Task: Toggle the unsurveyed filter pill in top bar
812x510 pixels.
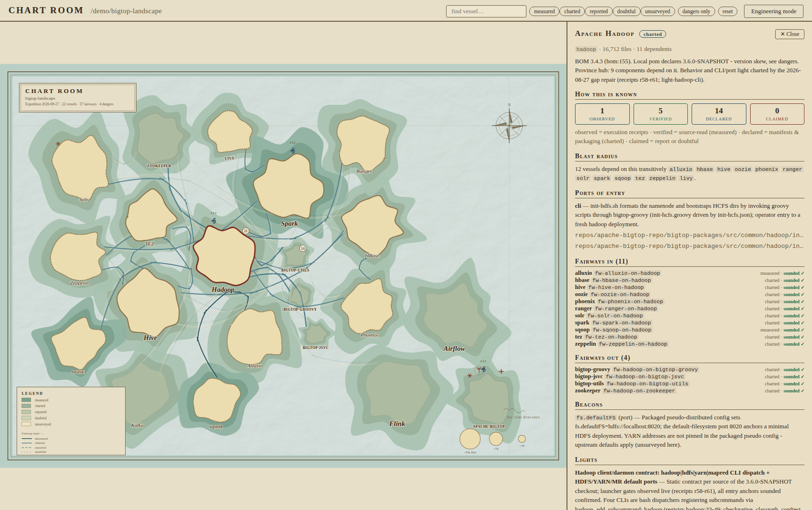Action: pos(658,11)
